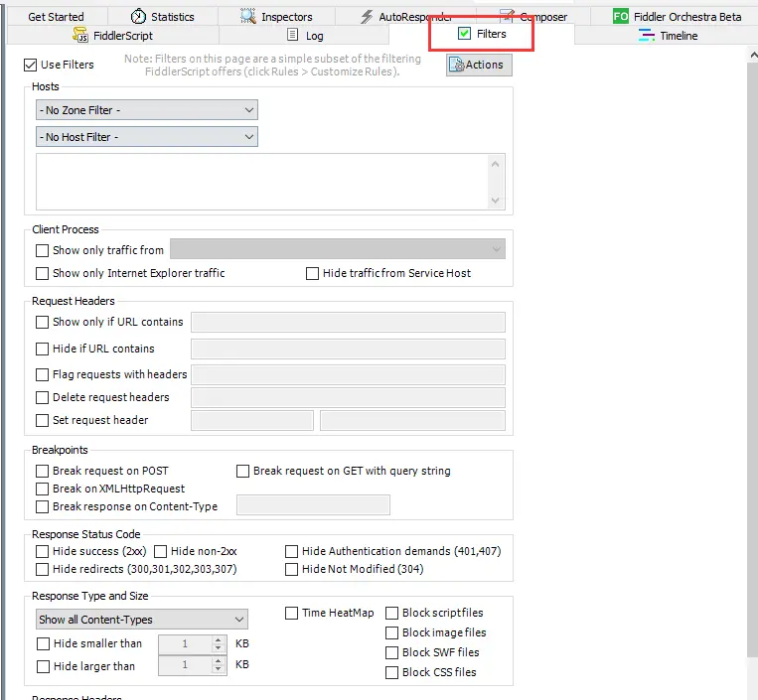Uncheck the Use Filters checkbox
758x700 pixels.
(30, 65)
